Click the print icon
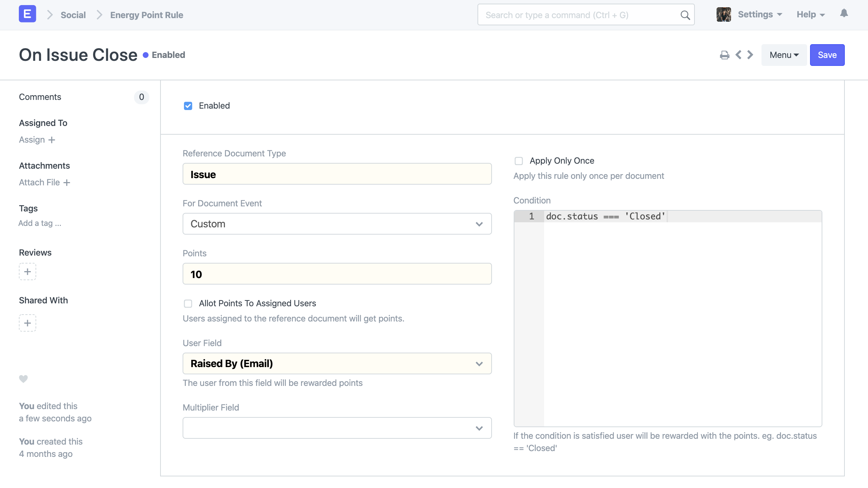 724,55
